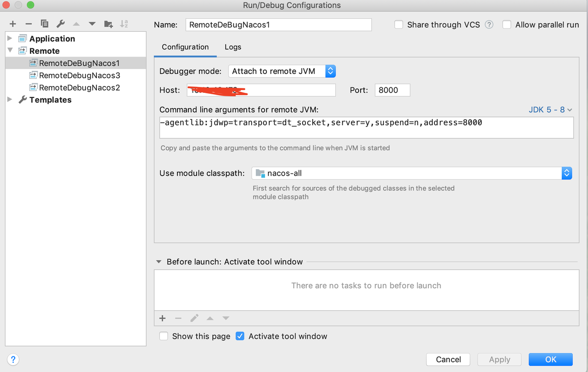Open the JDK 5 - 8 version dropdown
This screenshot has height=372, width=588.
tap(550, 110)
